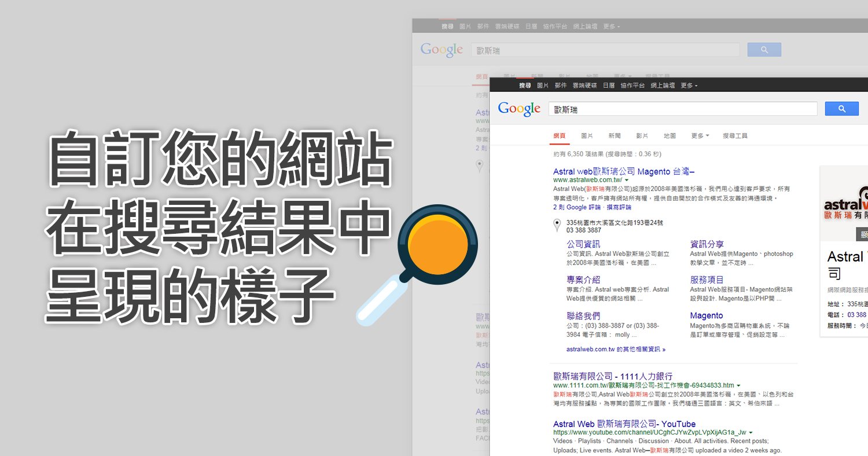Switch to the 地圖 results tab
The height and width of the screenshot is (456, 868).
click(670, 136)
